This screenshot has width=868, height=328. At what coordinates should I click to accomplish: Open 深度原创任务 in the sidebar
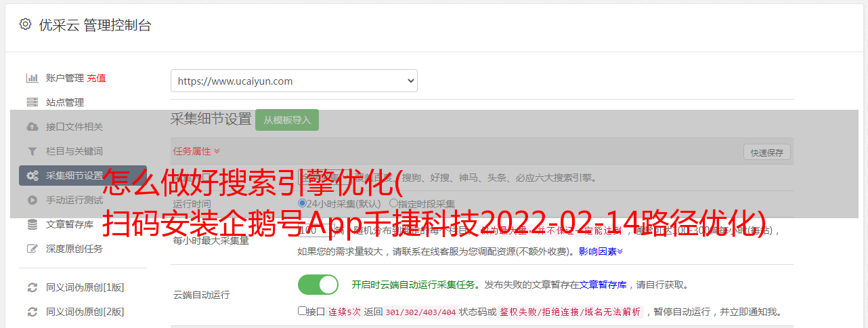(74, 249)
